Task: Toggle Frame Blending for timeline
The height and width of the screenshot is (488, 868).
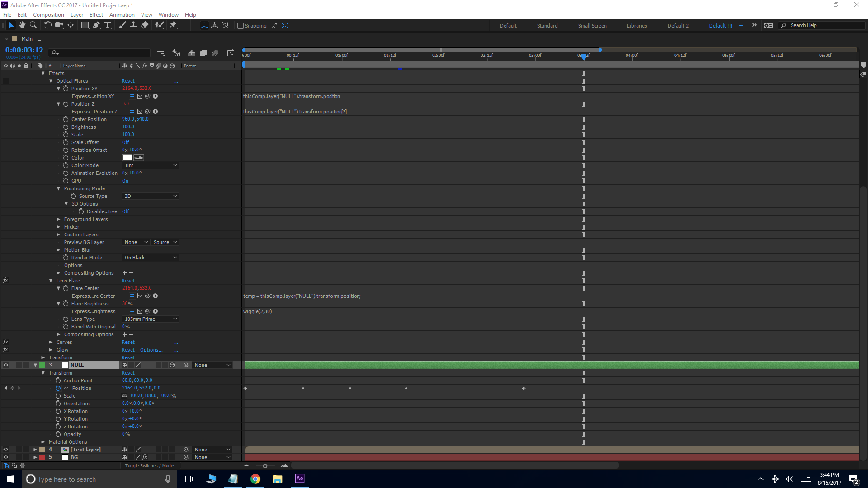Action: coord(203,53)
